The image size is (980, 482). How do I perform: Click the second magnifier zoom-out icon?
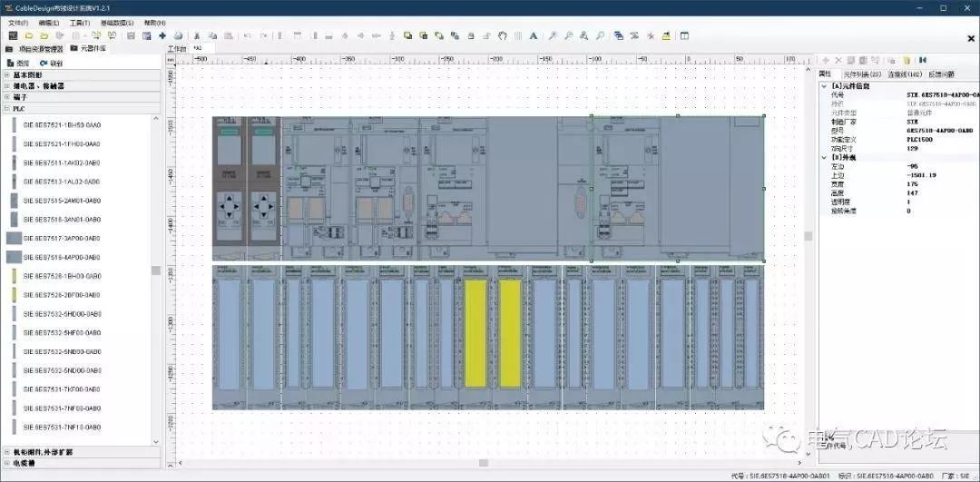[x=568, y=35]
